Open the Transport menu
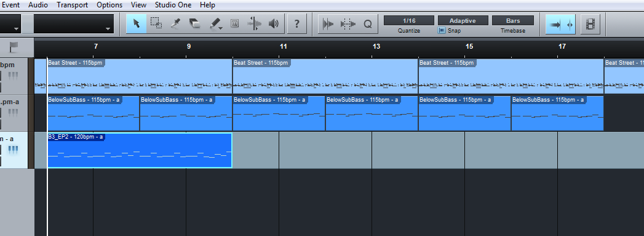The width and height of the screenshot is (644, 236). 73,5
